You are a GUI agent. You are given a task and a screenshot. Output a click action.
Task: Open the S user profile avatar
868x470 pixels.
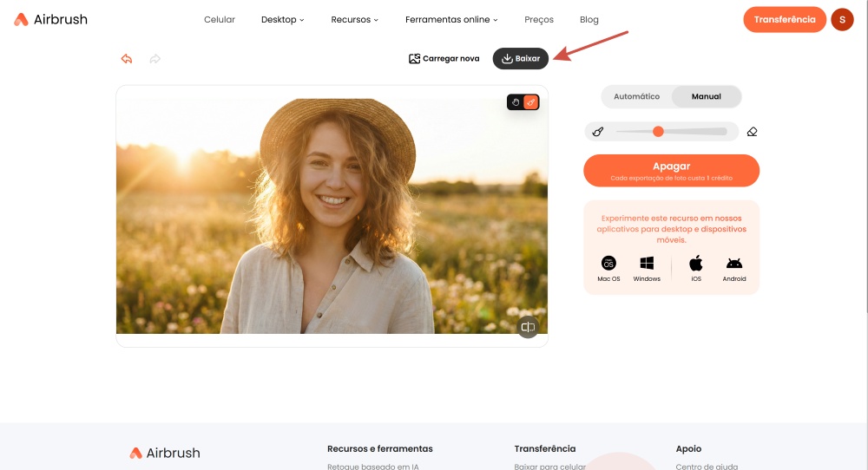click(x=842, y=19)
